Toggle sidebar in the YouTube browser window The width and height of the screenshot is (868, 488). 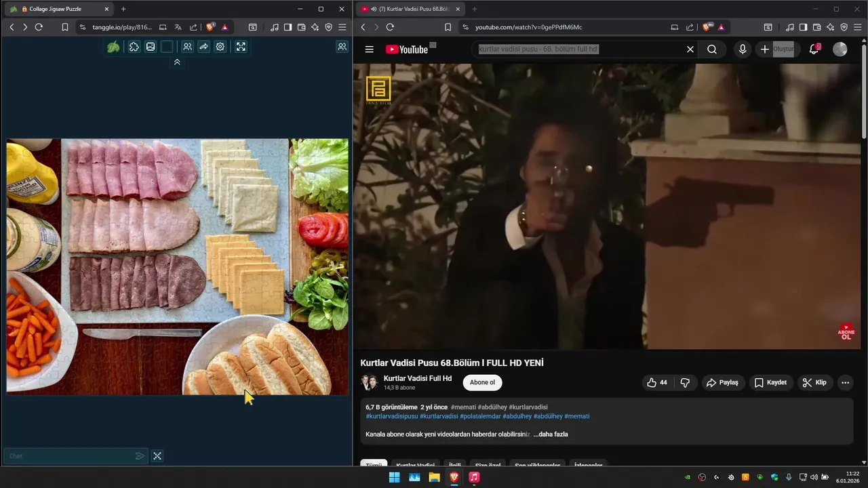coord(803,27)
